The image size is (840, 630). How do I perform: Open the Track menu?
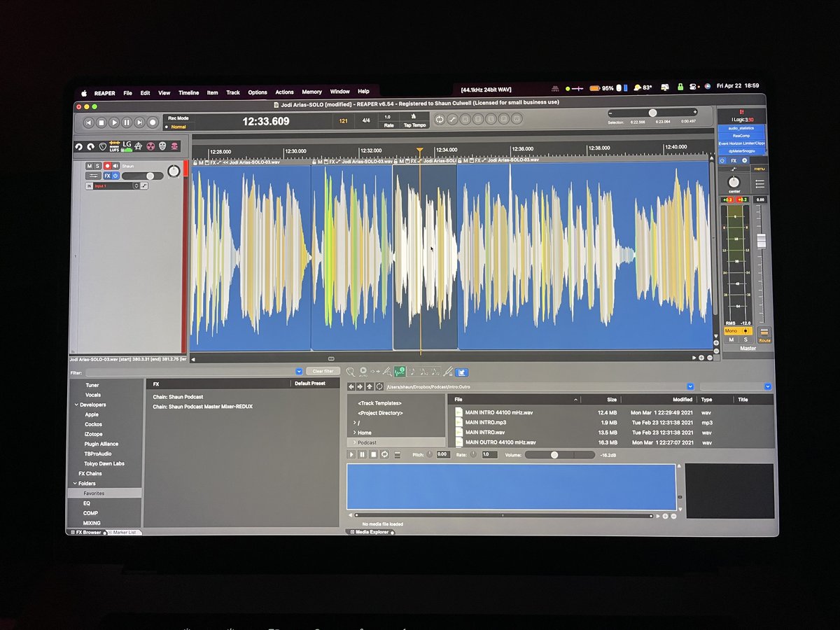pos(233,92)
